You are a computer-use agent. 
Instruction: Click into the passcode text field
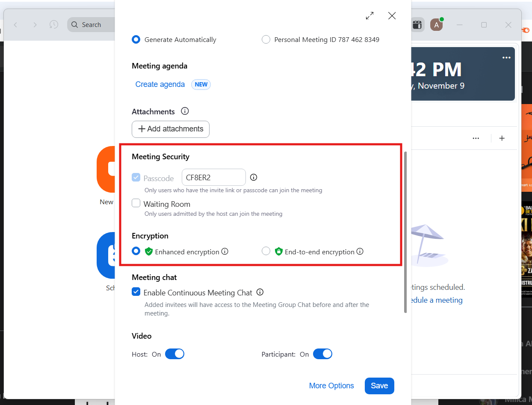(x=213, y=178)
